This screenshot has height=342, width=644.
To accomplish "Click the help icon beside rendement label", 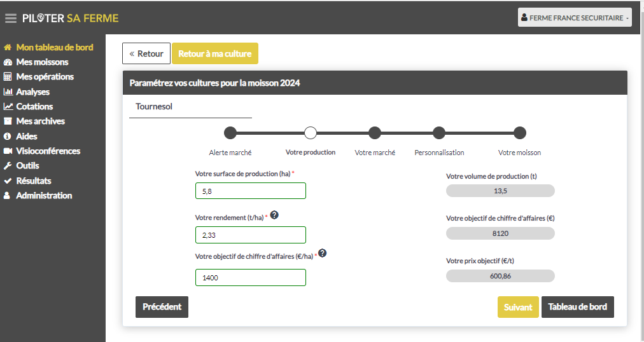I will click(x=274, y=215).
